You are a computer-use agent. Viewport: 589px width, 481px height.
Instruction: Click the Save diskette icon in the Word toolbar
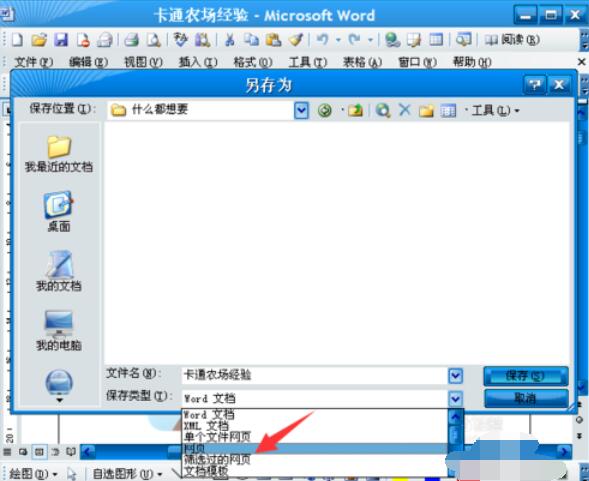[x=61, y=39]
